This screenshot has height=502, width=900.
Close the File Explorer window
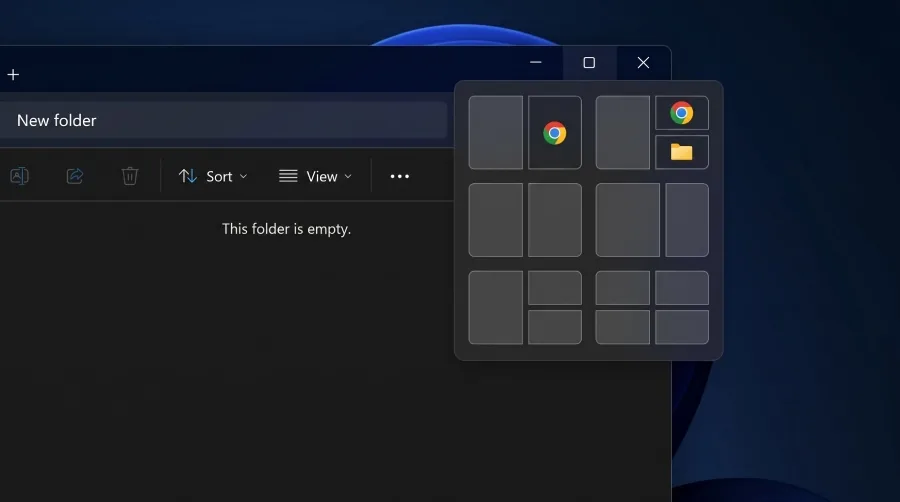(643, 63)
